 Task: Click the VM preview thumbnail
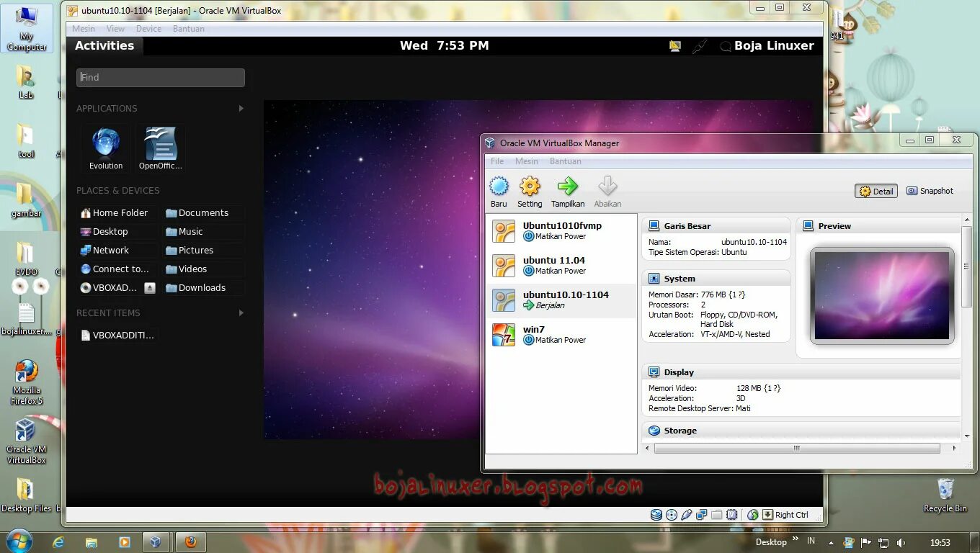coord(882,295)
